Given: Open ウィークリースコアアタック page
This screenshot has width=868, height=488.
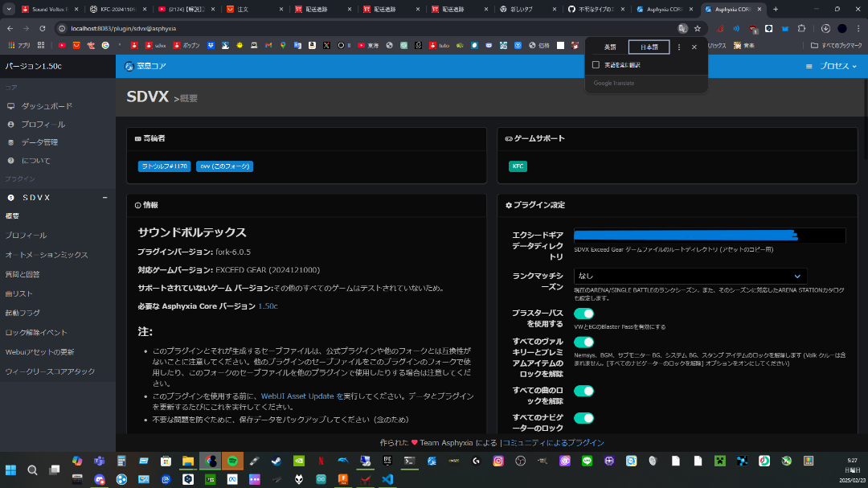Looking at the screenshot, I should [x=50, y=371].
